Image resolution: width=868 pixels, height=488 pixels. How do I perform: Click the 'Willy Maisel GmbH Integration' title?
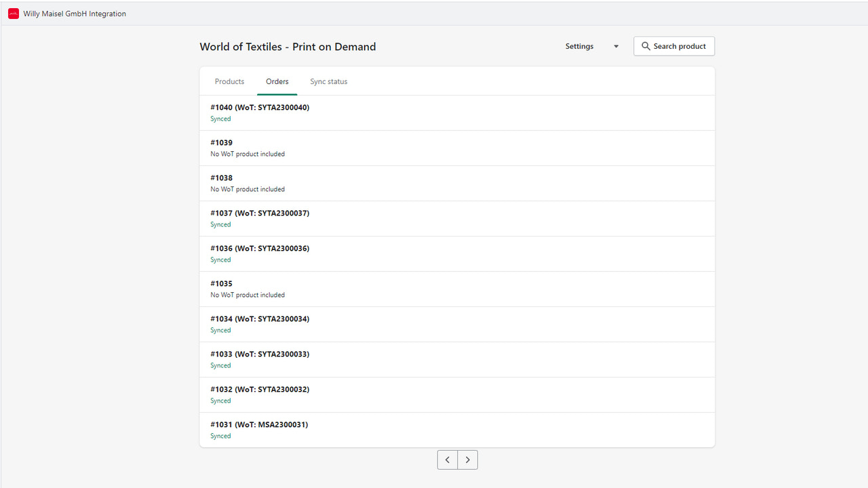(x=75, y=14)
